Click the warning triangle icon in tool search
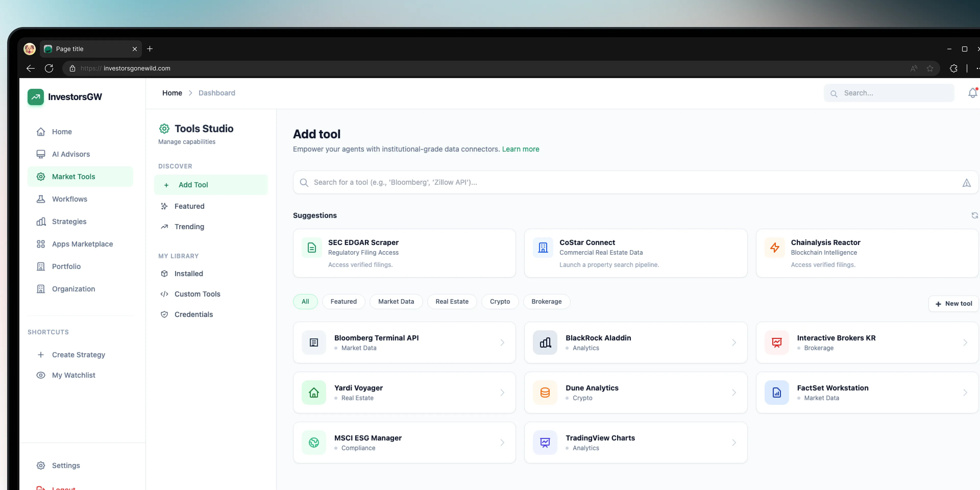Viewport: 980px width, 490px height. (966, 183)
